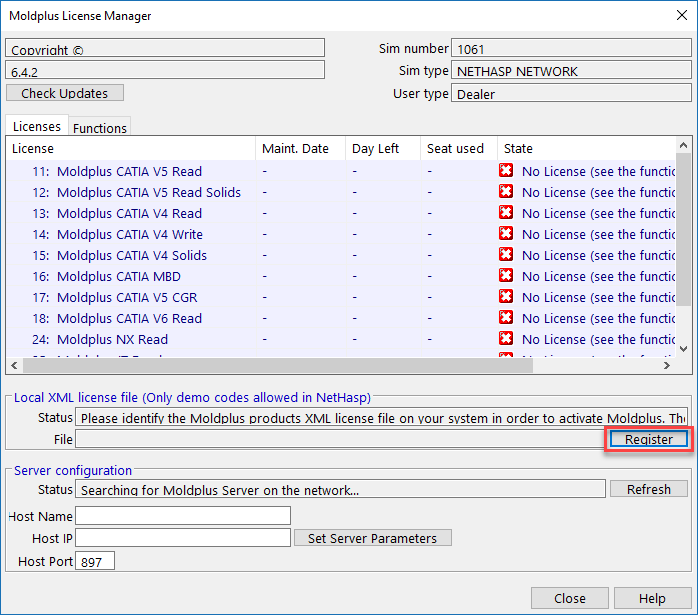Click the Host Name input field
Screen dimensions: 698x615
[183, 516]
